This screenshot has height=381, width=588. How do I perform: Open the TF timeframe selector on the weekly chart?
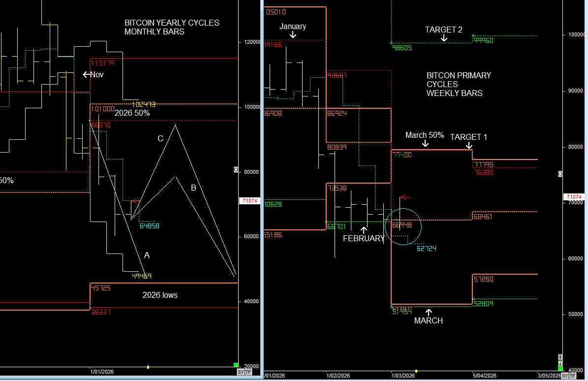click(573, 376)
